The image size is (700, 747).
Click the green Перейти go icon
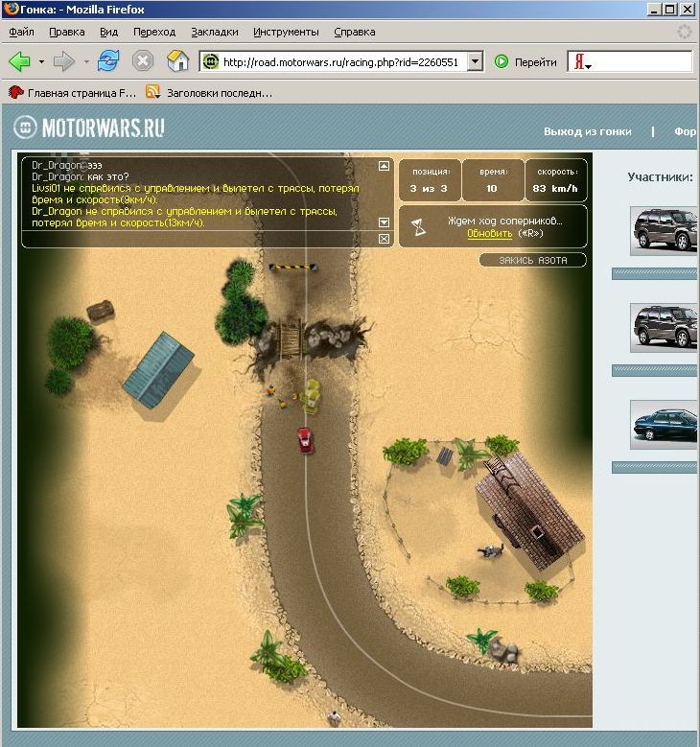point(502,61)
